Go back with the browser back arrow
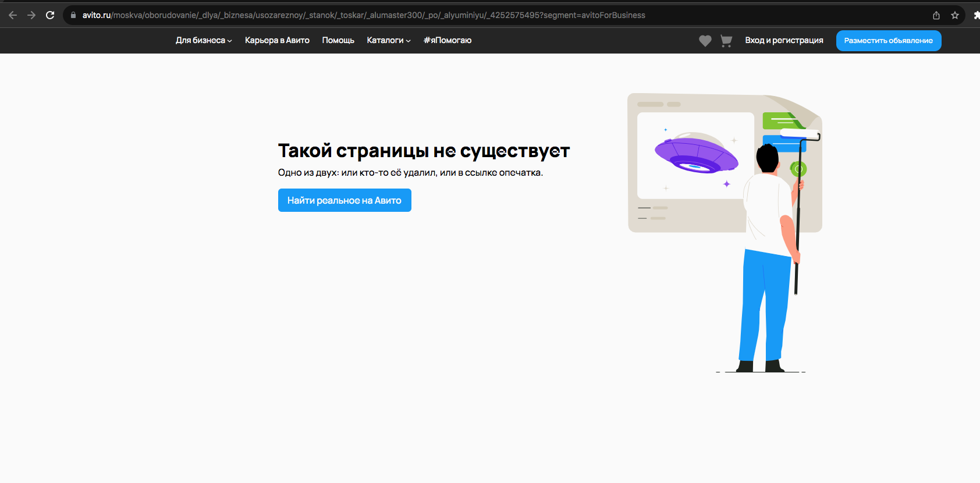 click(x=13, y=15)
